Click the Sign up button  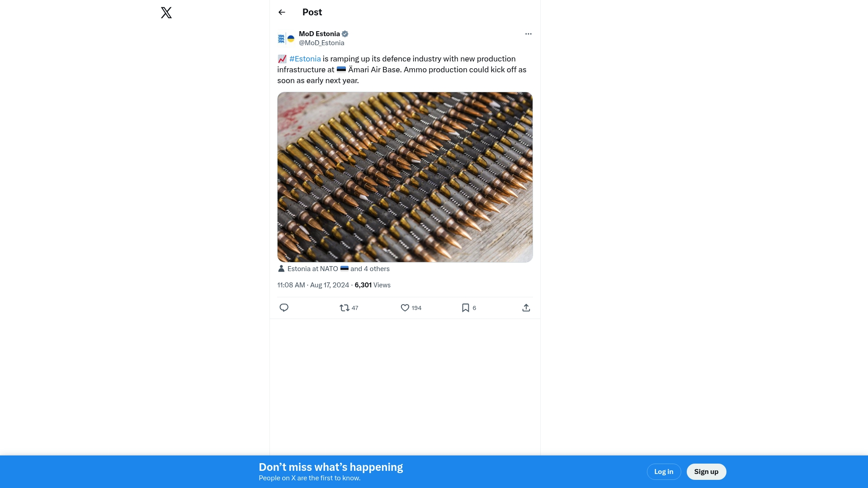[x=706, y=472]
